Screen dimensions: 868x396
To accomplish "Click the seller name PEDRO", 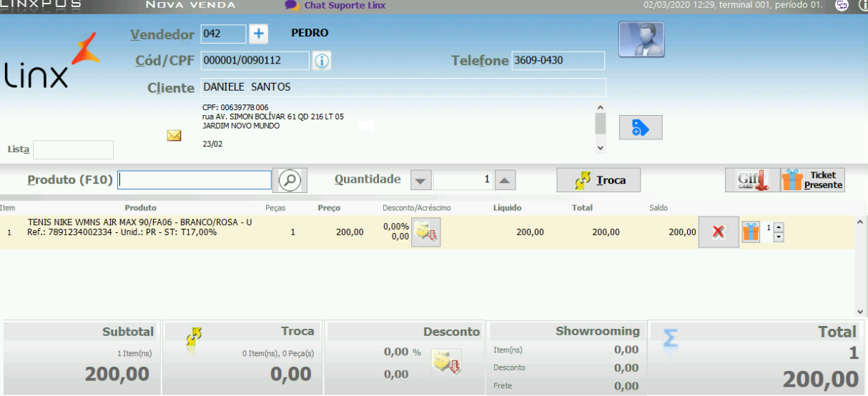I will [310, 33].
